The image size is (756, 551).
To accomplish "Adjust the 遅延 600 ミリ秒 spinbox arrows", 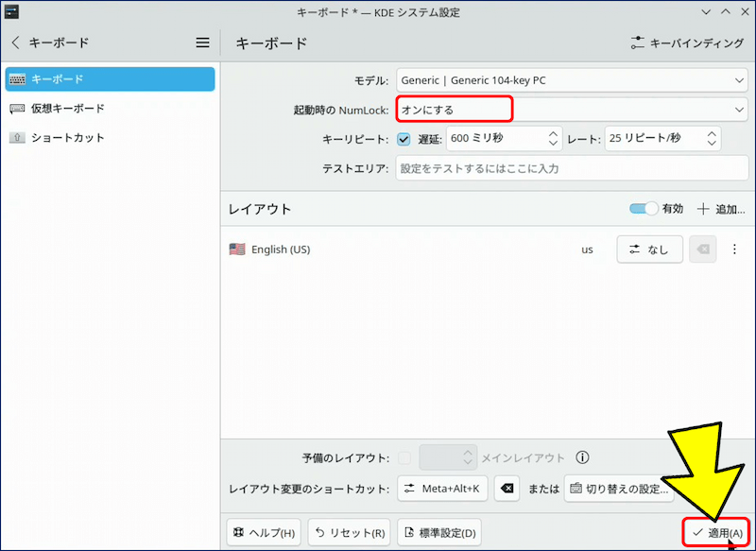I will pyautogui.click(x=553, y=139).
